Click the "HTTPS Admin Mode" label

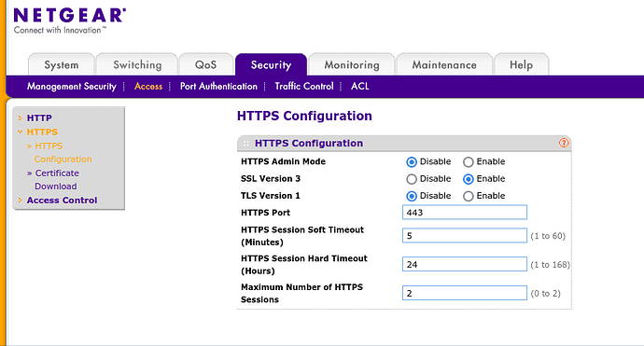283,161
